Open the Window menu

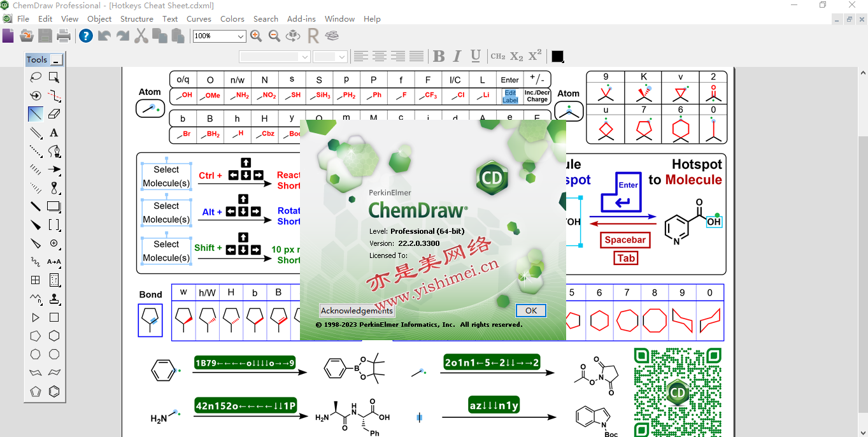339,19
